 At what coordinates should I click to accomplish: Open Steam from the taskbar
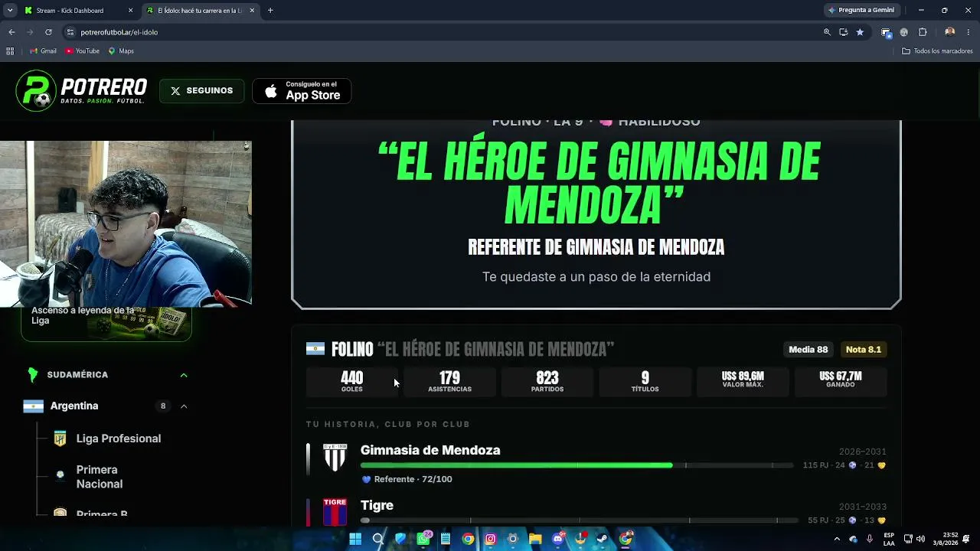click(x=603, y=539)
